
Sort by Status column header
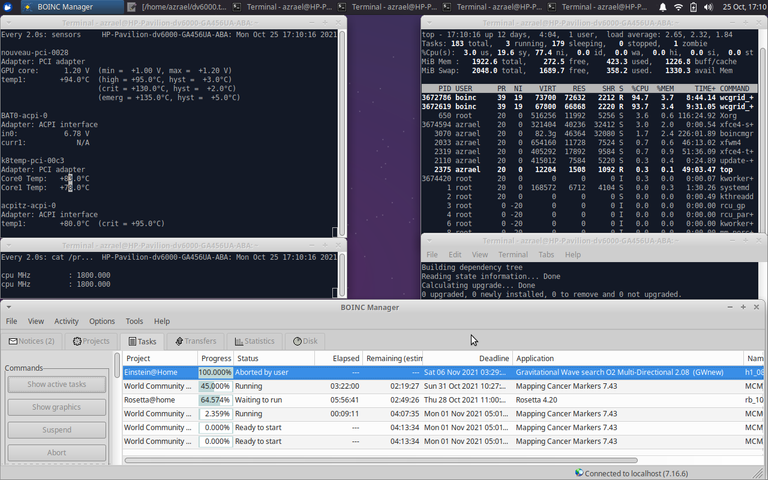[274, 359]
